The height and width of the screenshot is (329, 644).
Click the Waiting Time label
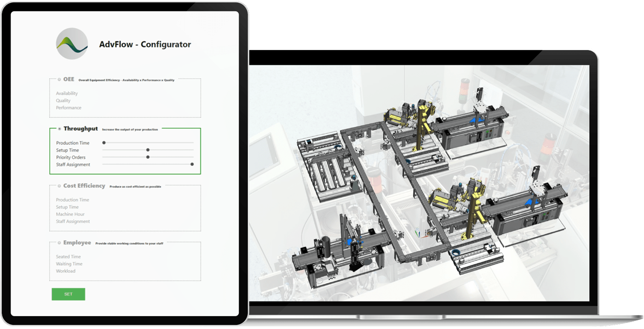pyautogui.click(x=69, y=264)
